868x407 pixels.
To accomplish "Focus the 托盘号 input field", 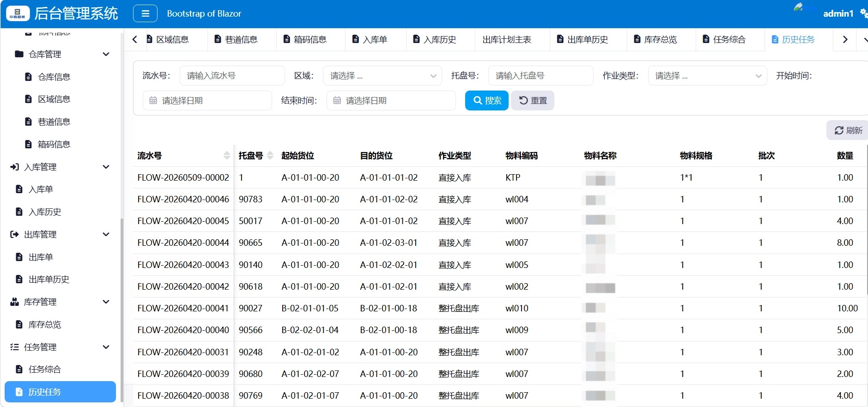I will (x=540, y=76).
